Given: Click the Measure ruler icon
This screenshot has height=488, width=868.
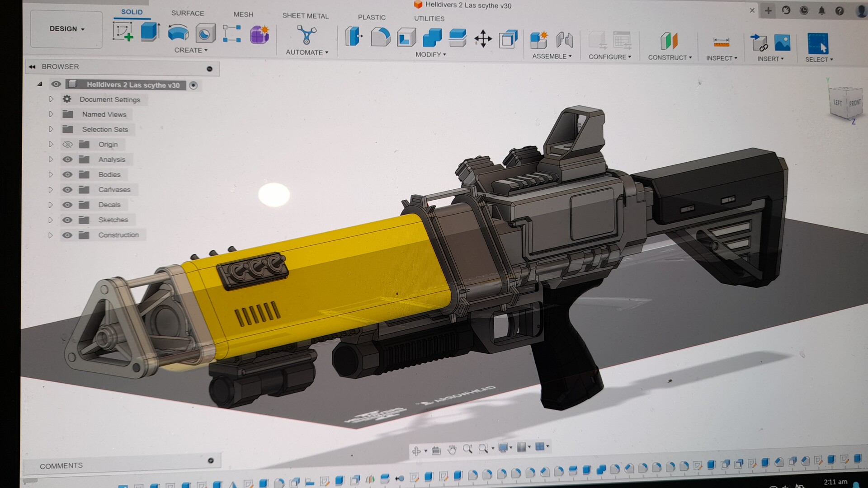Looking at the screenshot, I should point(721,42).
